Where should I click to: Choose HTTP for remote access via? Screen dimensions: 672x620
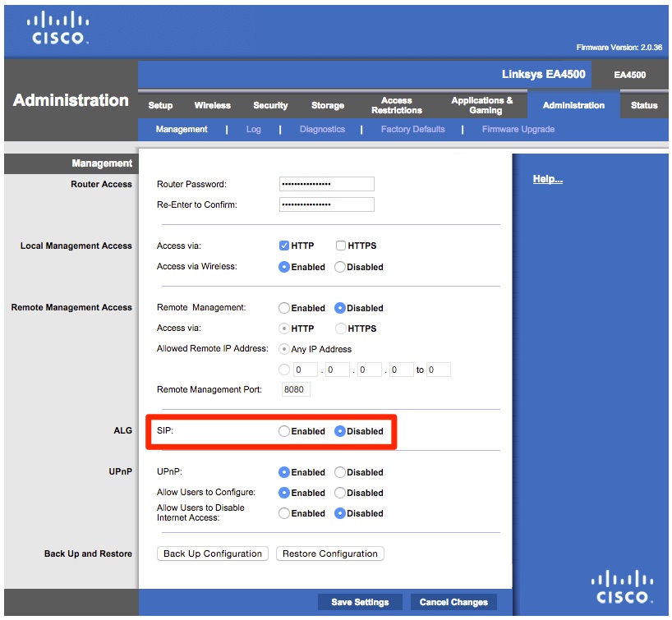283,328
